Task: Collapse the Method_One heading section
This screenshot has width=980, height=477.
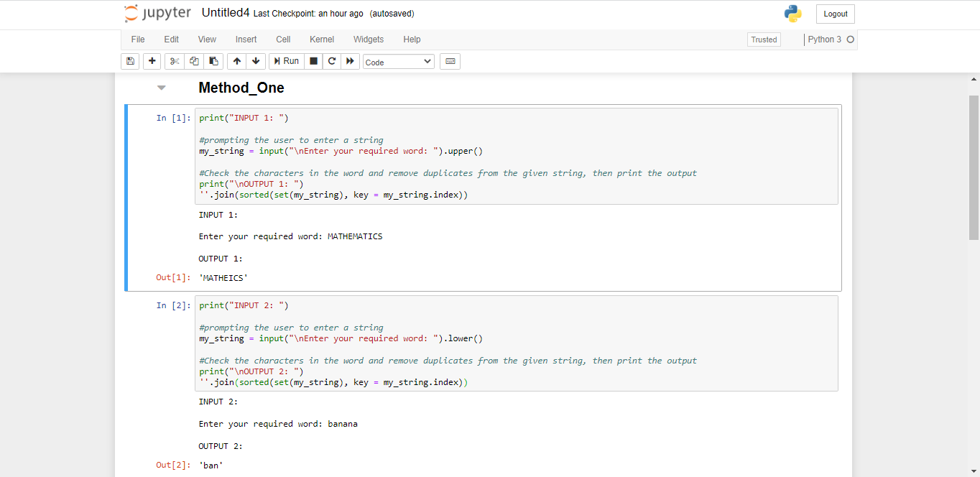Action: pos(162,88)
